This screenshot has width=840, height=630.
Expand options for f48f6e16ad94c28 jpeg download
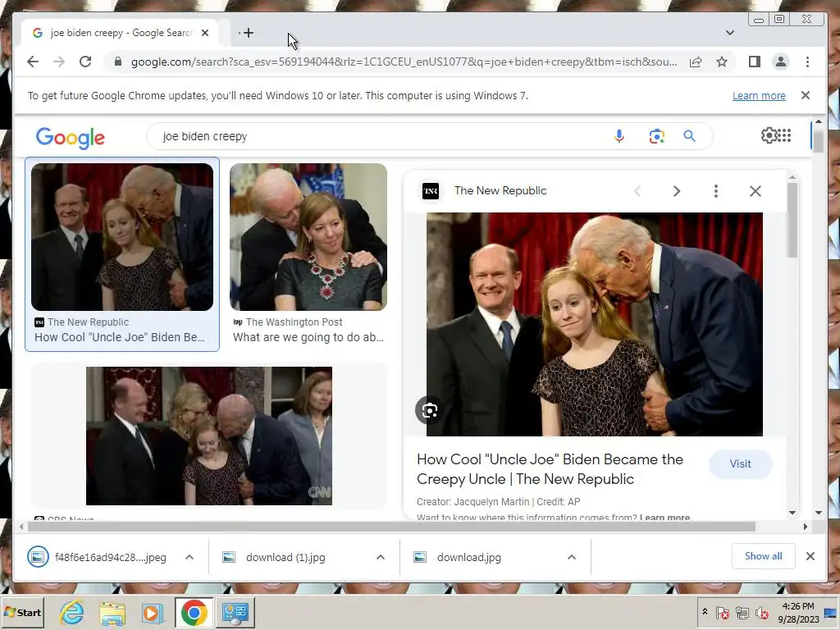[189, 557]
